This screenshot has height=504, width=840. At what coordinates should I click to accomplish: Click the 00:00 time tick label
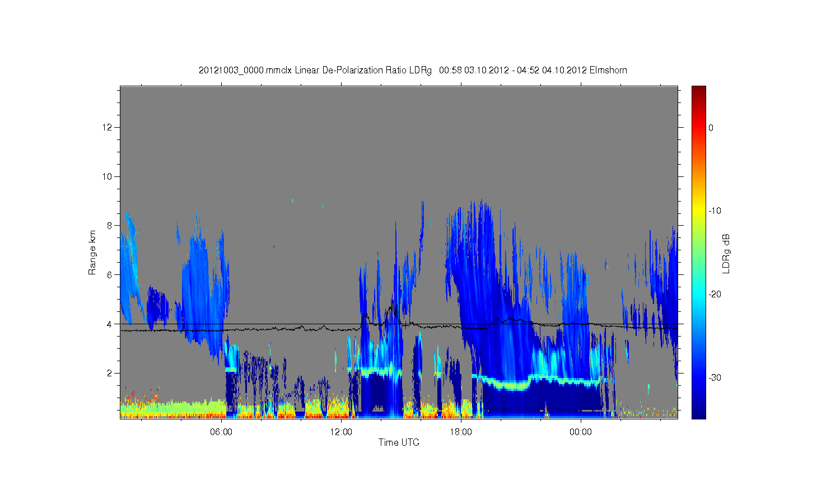(x=581, y=432)
